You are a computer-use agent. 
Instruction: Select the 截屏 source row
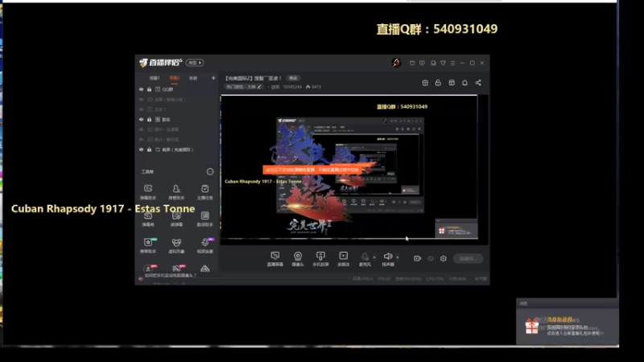coord(177,150)
